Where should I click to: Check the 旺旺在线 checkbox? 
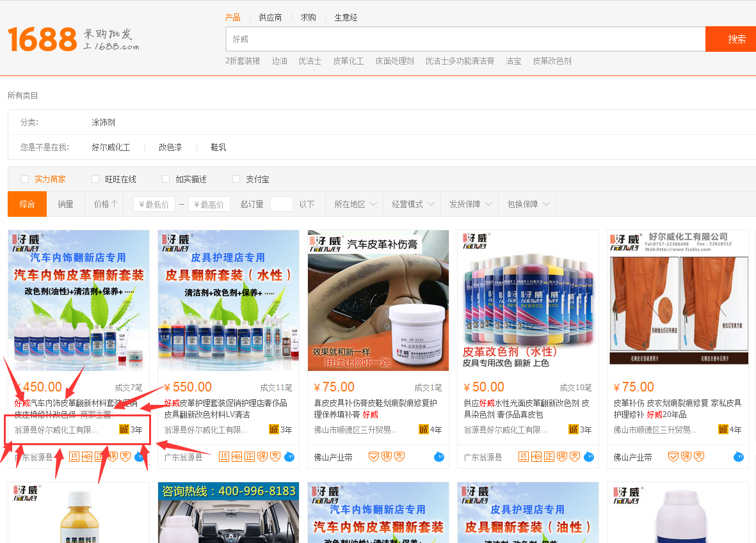[95, 179]
